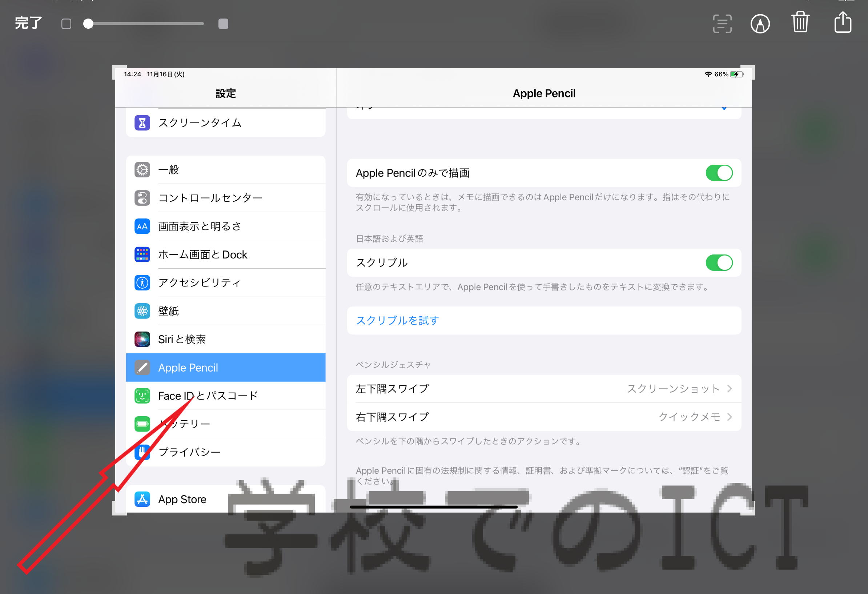The height and width of the screenshot is (594, 868).
Task: Open コントロールセンター settings
Action: (226, 198)
